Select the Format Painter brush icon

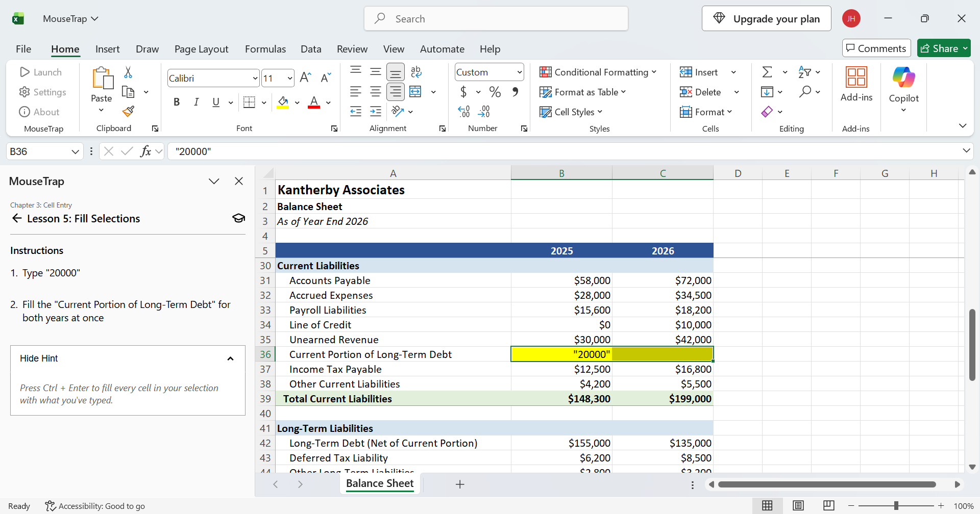[128, 111]
